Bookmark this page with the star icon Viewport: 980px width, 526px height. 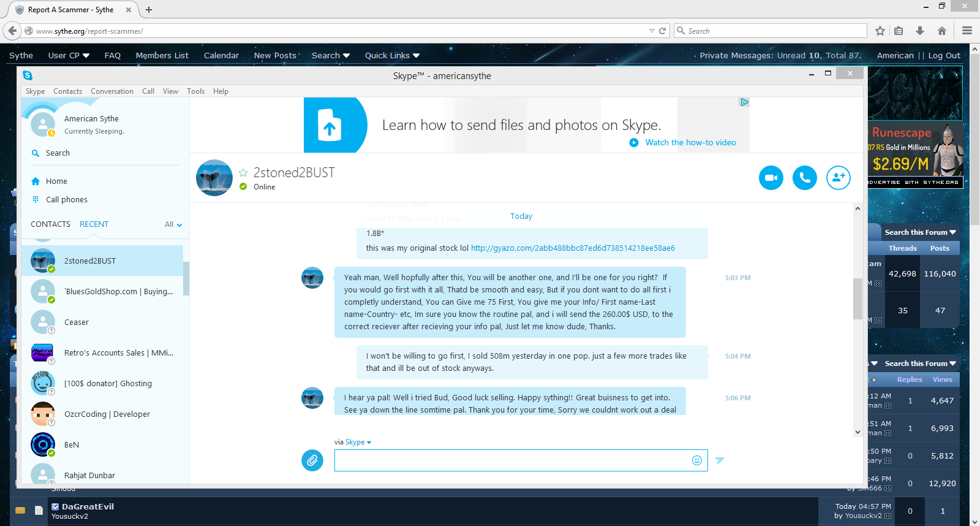(880, 31)
